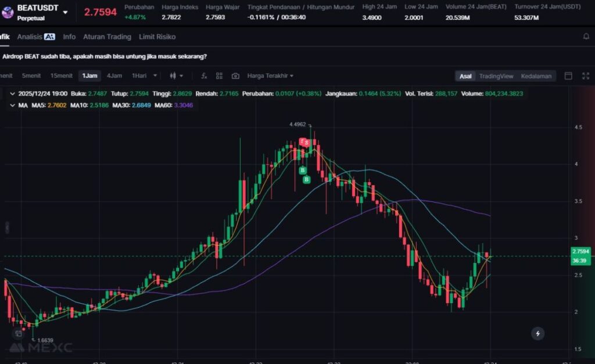Switch to the Aturan Trading tab
The image size is (595, 364).
click(x=107, y=37)
